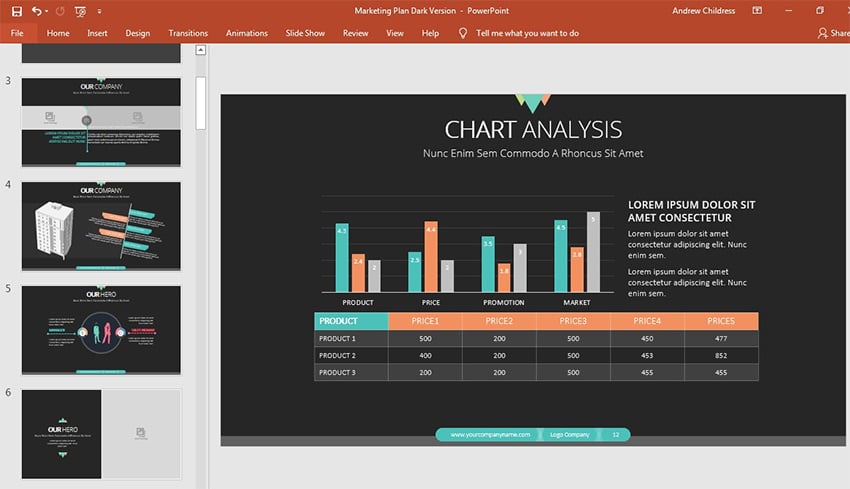
Task: Open the Review tab
Action: (x=356, y=33)
